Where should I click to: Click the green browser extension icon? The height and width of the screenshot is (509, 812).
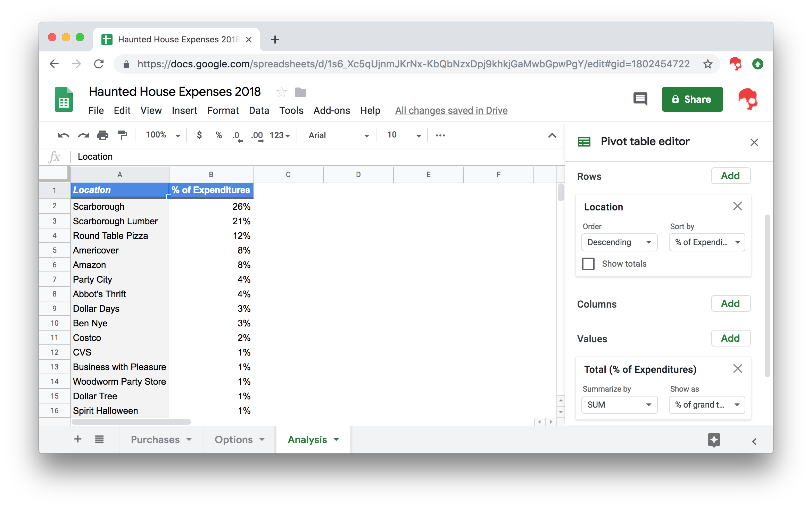[757, 64]
